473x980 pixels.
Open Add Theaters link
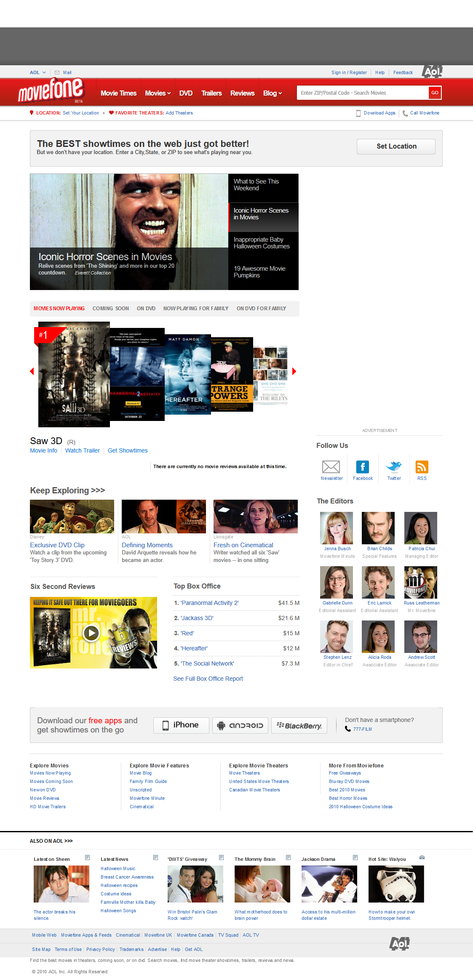click(x=179, y=113)
